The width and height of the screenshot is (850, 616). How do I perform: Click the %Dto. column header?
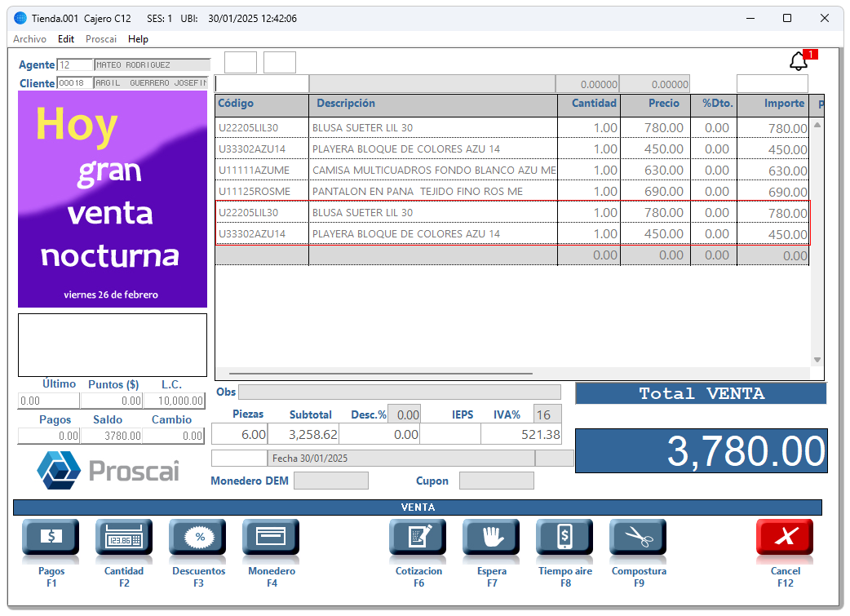[x=714, y=104]
